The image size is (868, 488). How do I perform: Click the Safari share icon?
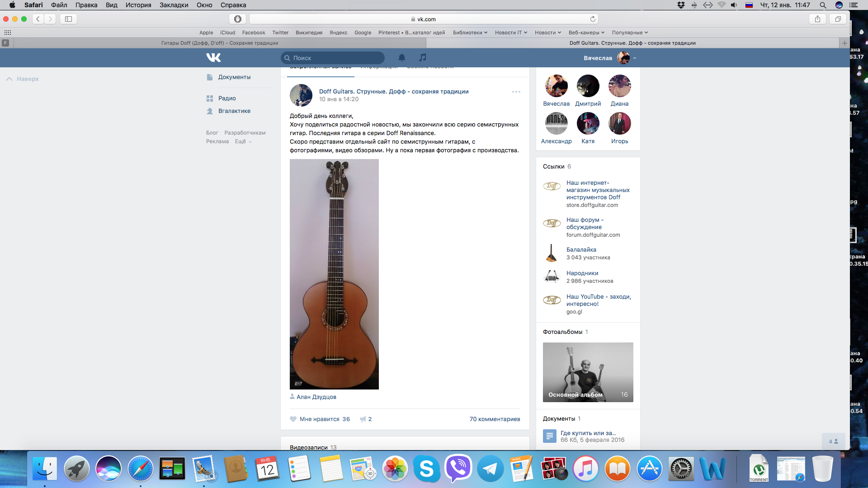(817, 19)
